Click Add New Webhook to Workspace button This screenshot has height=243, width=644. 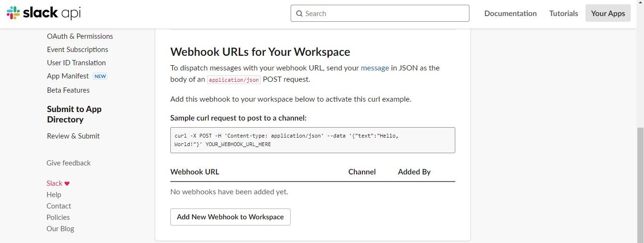pos(230,217)
